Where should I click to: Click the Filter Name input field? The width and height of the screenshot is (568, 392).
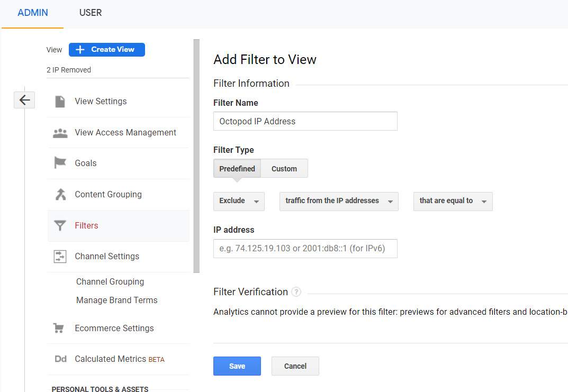(x=305, y=121)
